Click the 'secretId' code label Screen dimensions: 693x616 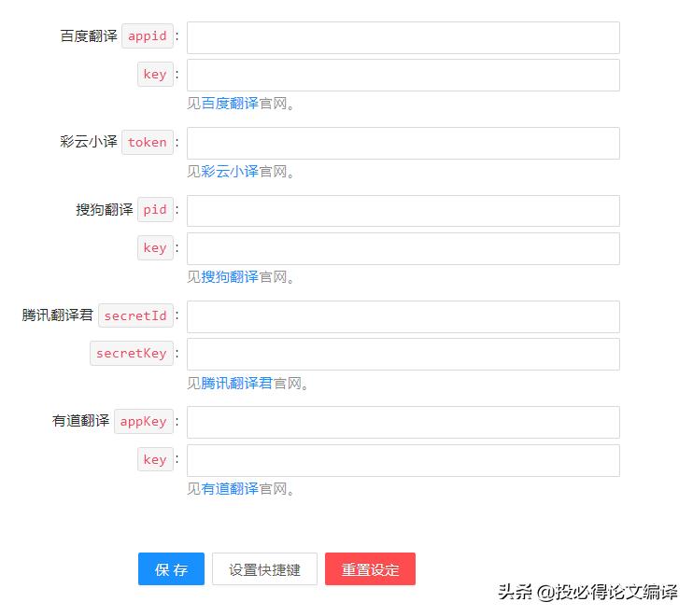coord(135,315)
